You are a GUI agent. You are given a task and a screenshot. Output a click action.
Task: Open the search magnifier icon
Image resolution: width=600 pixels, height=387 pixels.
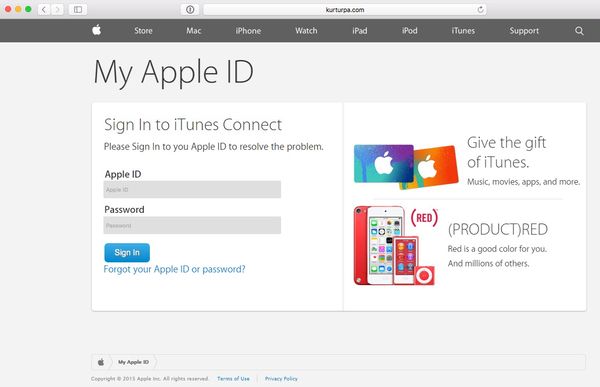579,31
